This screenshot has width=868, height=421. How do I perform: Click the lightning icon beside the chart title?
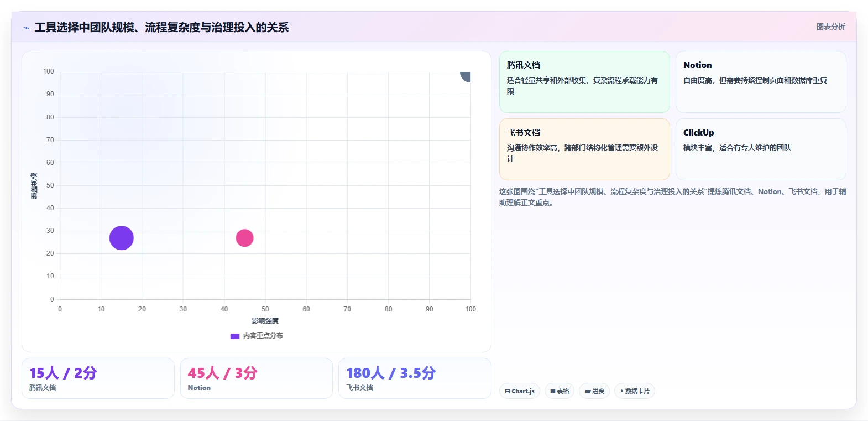coord(26,28)
